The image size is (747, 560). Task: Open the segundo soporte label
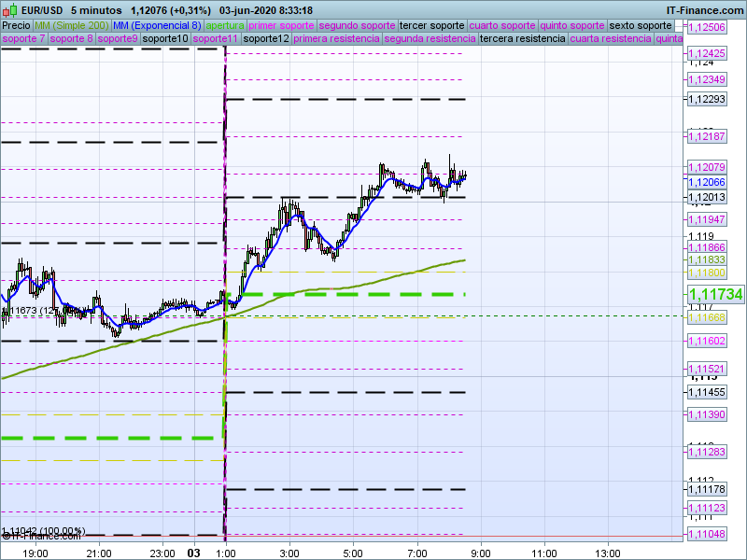point(357,25)
